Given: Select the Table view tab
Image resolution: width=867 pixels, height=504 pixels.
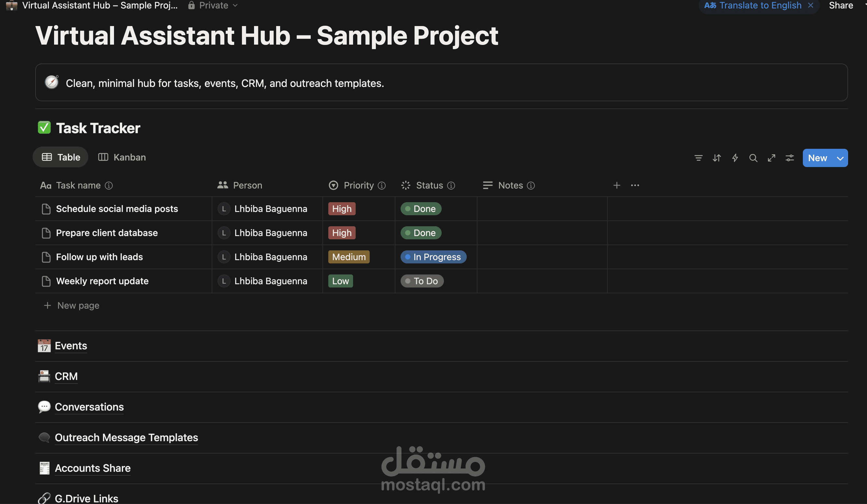Looking at the screenshot, I should pyautogui.click(x=61, y=157).
